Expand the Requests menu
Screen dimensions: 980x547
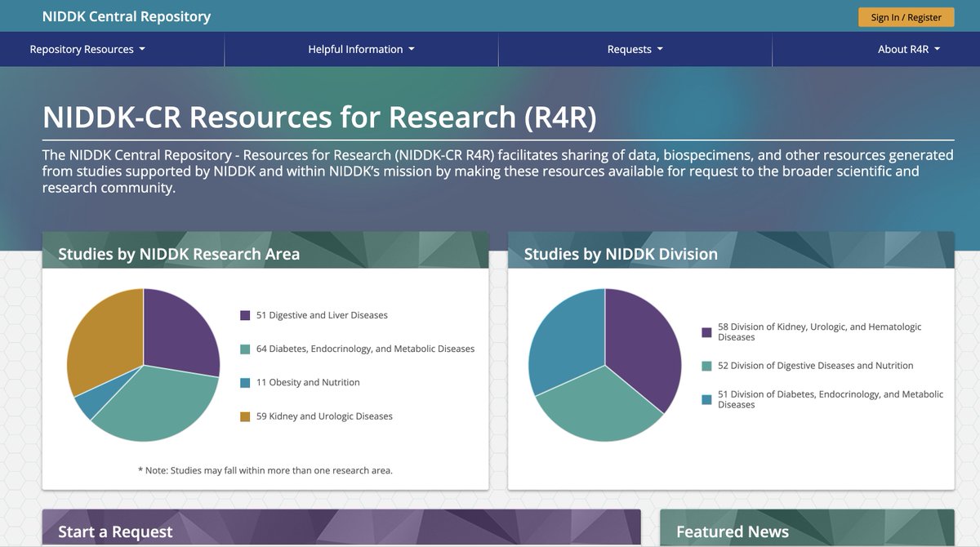pyautogui.click(x=635, y=49)
